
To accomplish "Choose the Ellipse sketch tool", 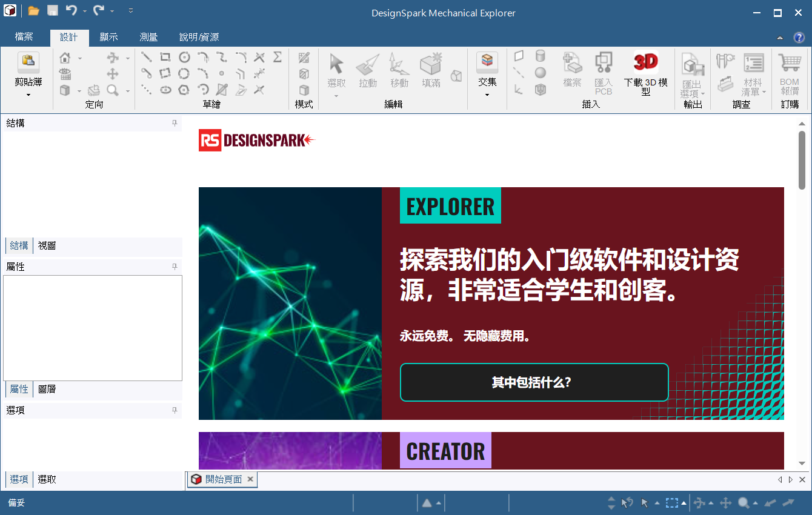I will coord(165,90).
